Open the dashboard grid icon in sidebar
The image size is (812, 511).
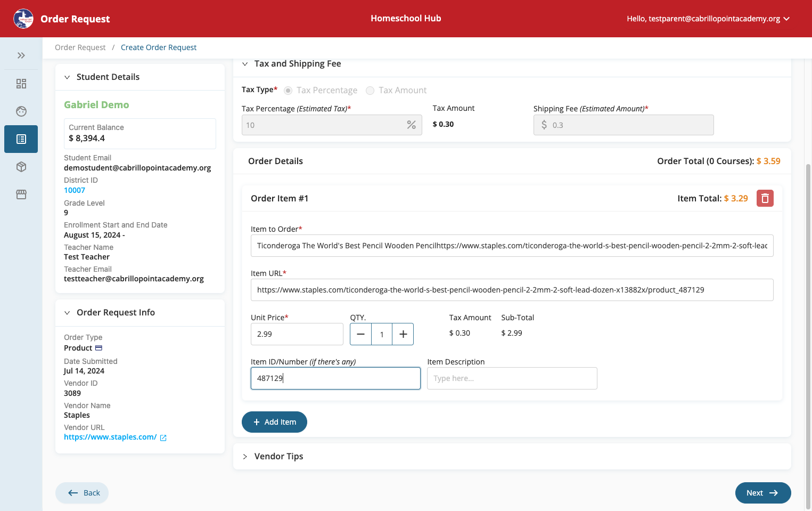pyautogui.click(x=21, y=84)
